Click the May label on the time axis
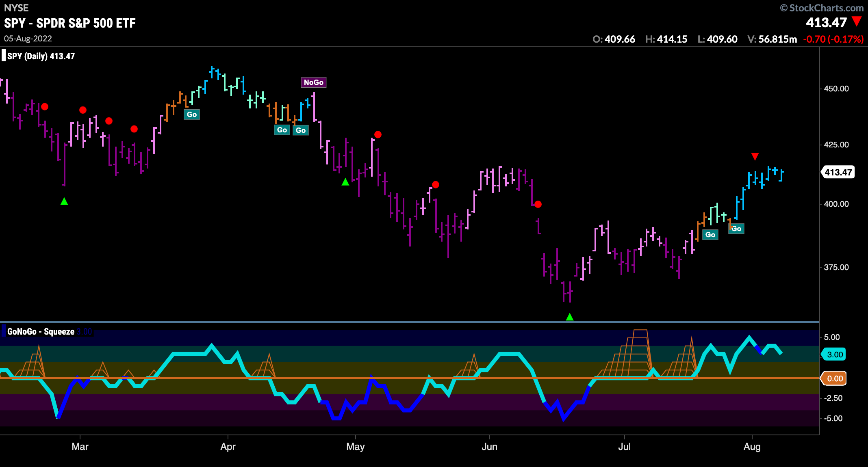The height and width of the screenshot is (467, 868). (x=356, y=447)
